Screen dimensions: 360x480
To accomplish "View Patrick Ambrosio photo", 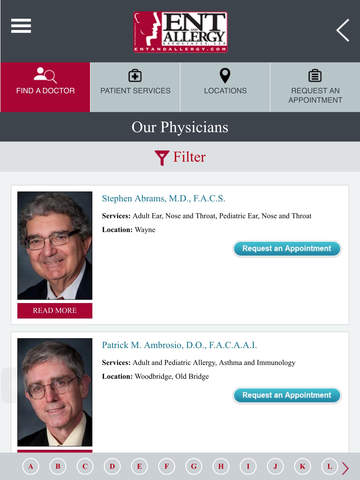I will tap(55, 392).
